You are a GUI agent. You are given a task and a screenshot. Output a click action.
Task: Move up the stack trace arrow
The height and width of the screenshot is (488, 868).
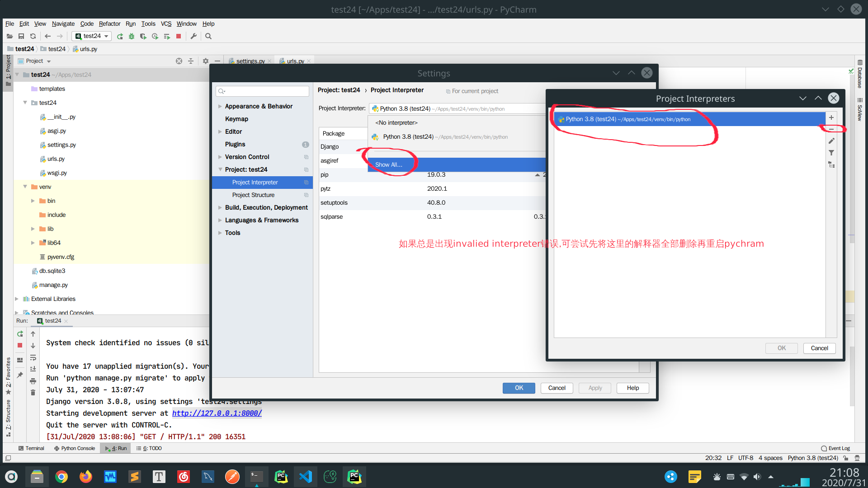tap(33, 334)
